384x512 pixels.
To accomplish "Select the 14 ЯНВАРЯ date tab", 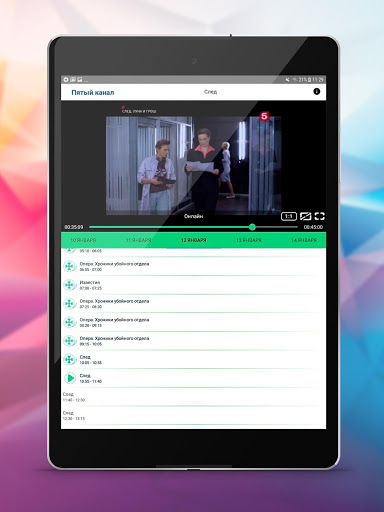I will pos(304,240).
